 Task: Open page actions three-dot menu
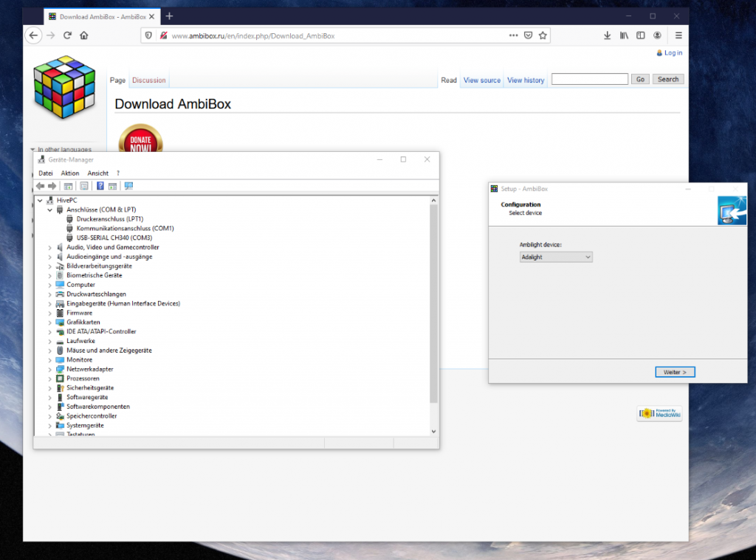(x=514, y=35)
